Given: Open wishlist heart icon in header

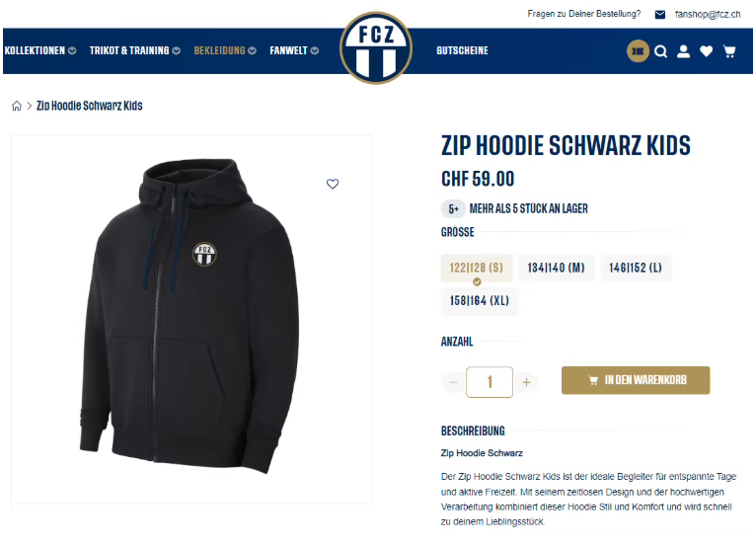Looking at the screenshot, I should (707, 51).
